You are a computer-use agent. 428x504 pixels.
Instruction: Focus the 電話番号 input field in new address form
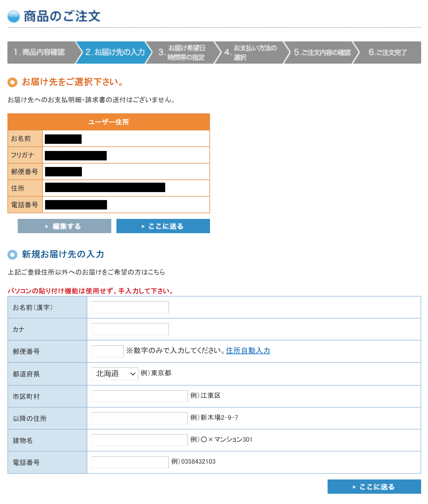[x=130, y=462]
